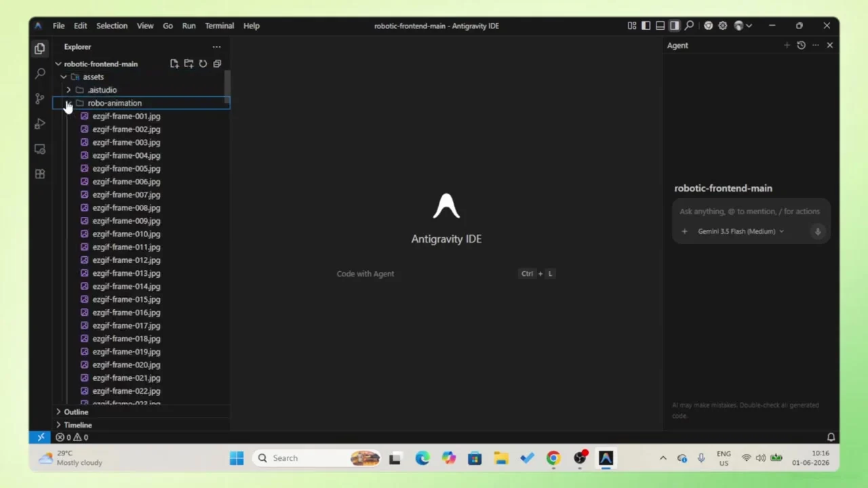Viewport: 868px width, 488px height.
Task: Open weather widget on taskbar
Action: tap(71, 458)
